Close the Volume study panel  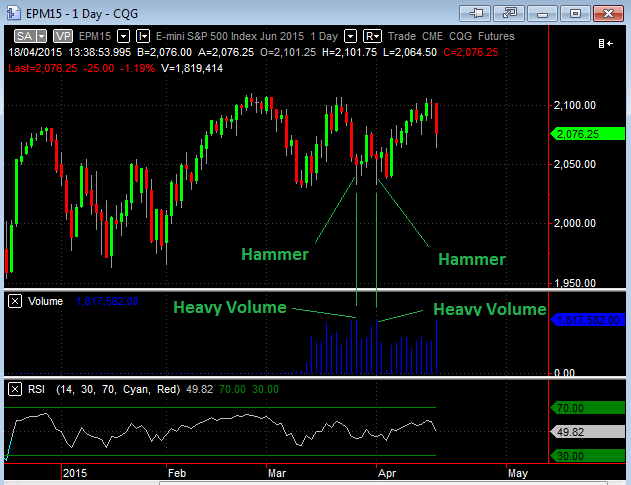[15, 301]
